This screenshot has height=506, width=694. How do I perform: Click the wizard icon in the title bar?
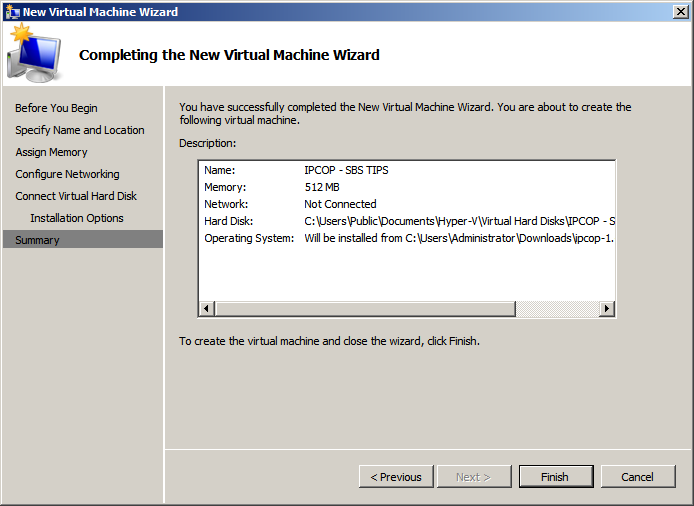tap(12, 12)
